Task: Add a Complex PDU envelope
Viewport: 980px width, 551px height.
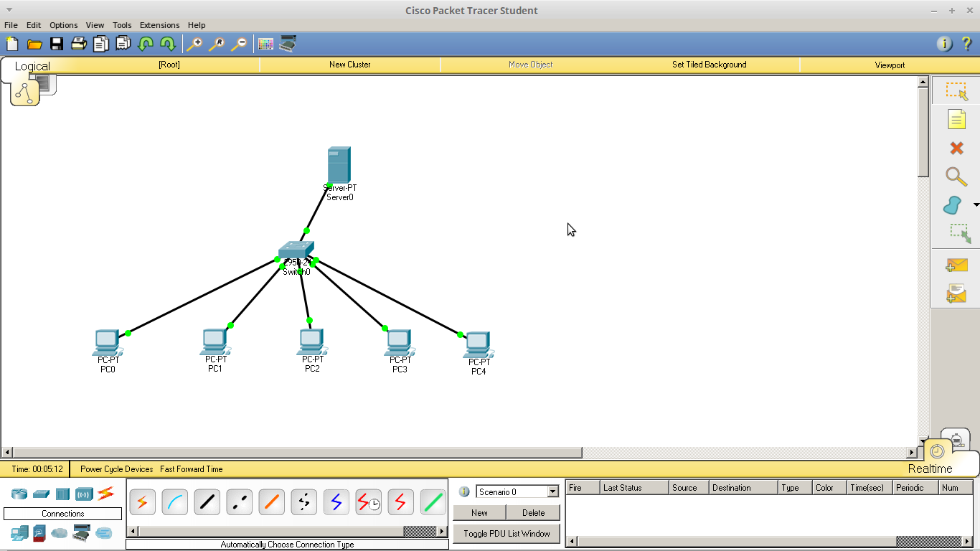Action: click(956, 293)
